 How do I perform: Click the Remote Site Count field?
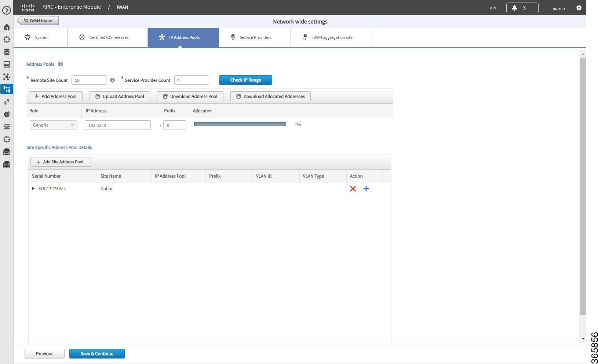89,80
